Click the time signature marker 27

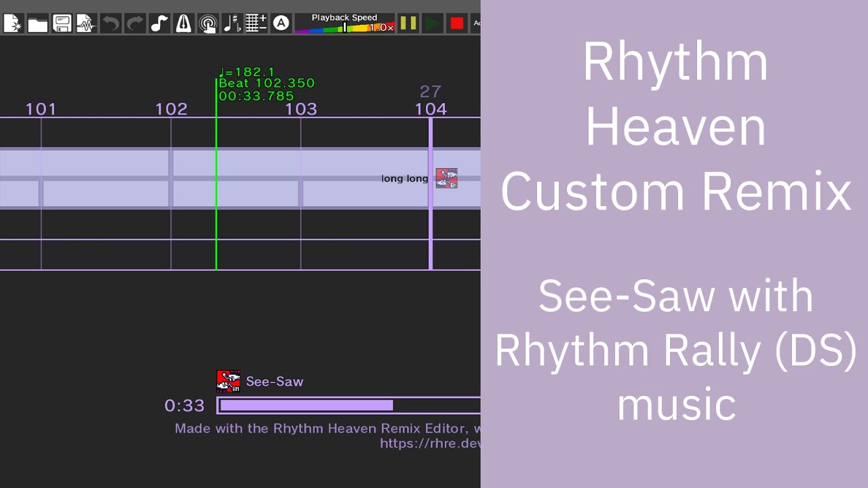tap(431, 91)
